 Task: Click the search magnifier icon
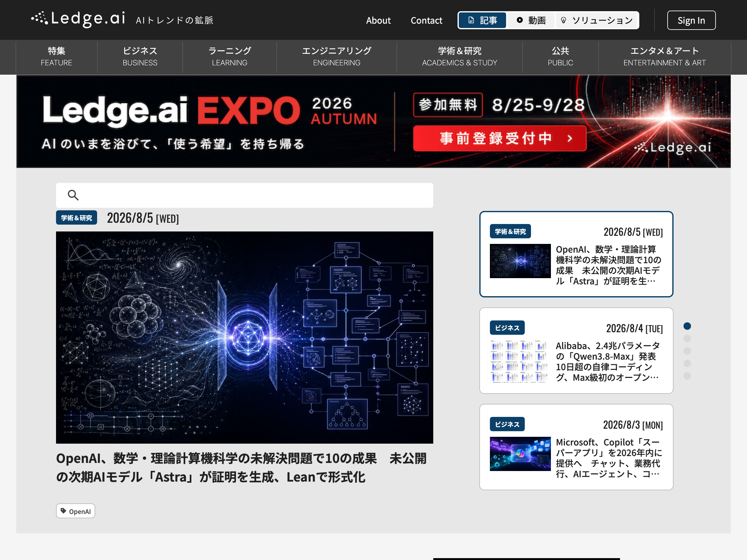coord(73,195)
